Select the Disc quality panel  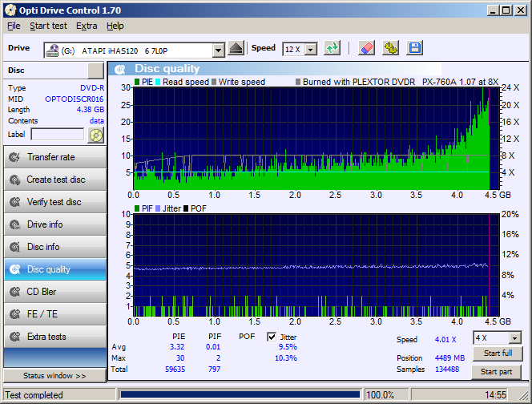(55, 269)
